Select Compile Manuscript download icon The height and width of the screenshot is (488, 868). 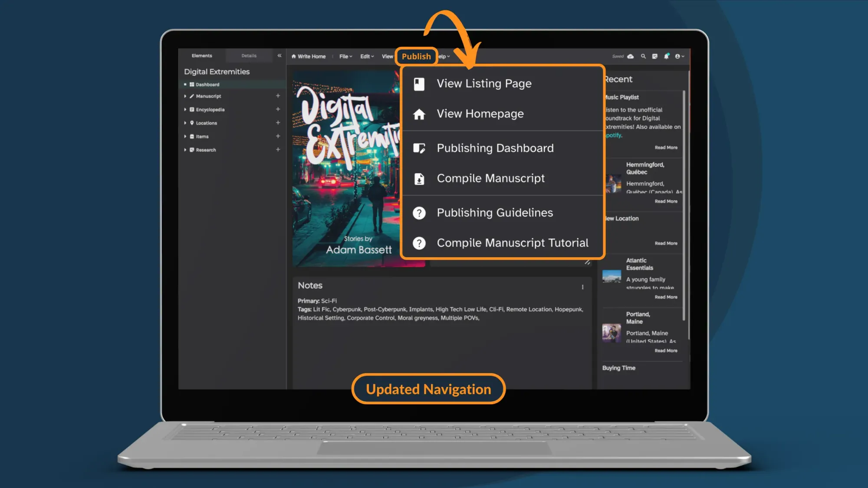point(419,178)
